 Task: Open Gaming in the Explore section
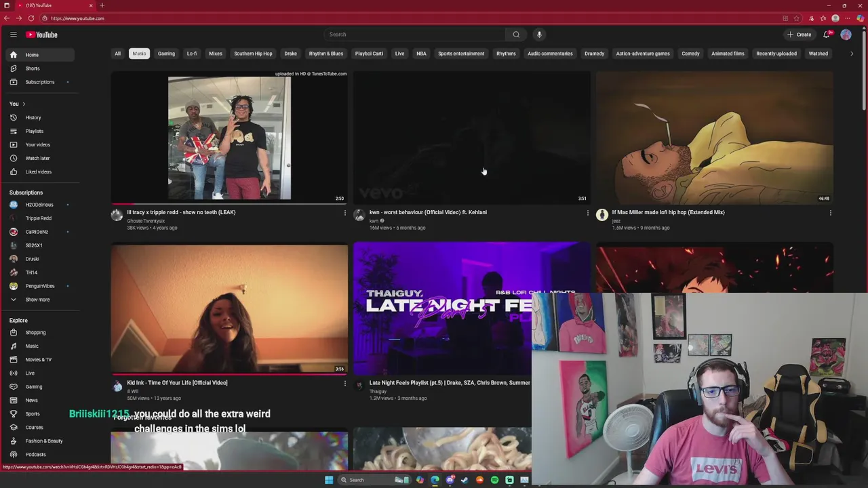pyautogui.click(x=39, y=386)
